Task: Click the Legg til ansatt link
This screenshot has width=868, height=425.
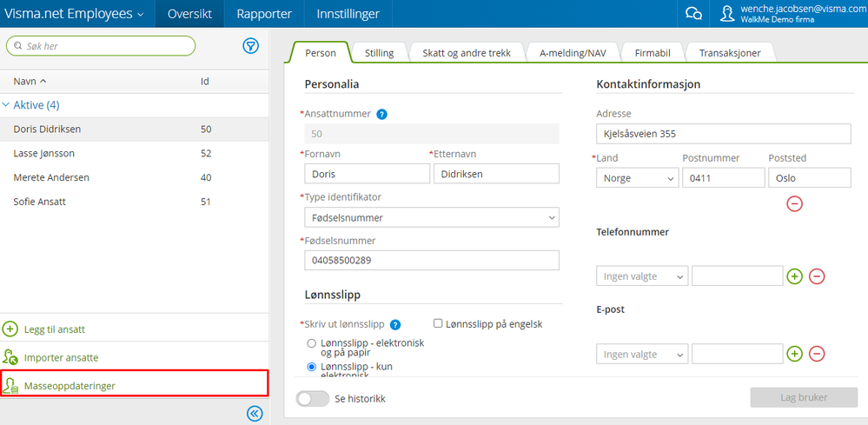Action: [x=54, y=329]
